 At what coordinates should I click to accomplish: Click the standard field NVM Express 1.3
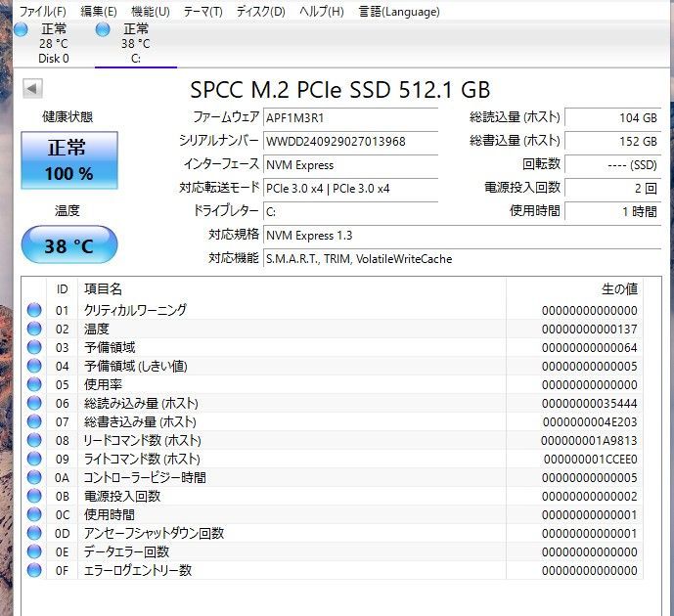coord(462,236)
